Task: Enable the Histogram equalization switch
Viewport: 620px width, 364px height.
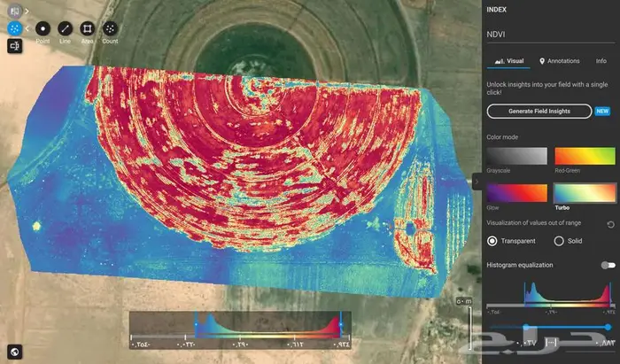Action: (x=608, y=266)
